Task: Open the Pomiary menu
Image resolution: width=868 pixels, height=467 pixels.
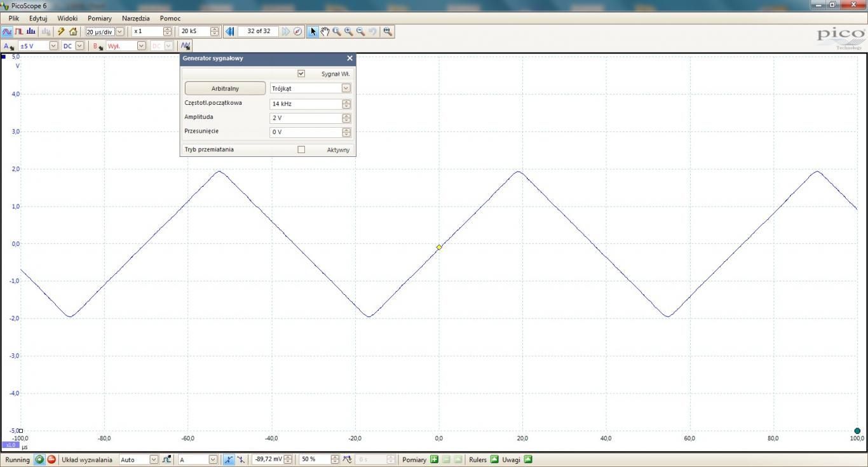Action: click(x=100, y=18)
